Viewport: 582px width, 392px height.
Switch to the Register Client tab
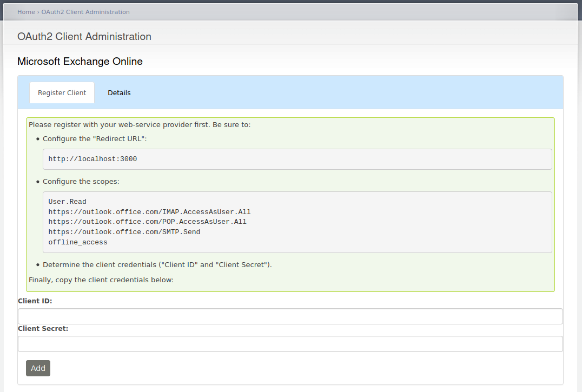pos(62,93)
